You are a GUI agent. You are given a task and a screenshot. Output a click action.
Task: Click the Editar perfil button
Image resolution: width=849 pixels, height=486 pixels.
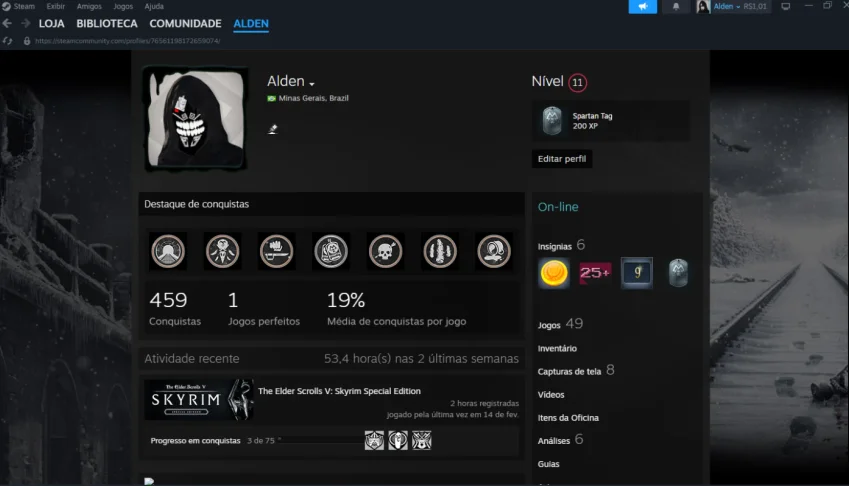(561, 159)
